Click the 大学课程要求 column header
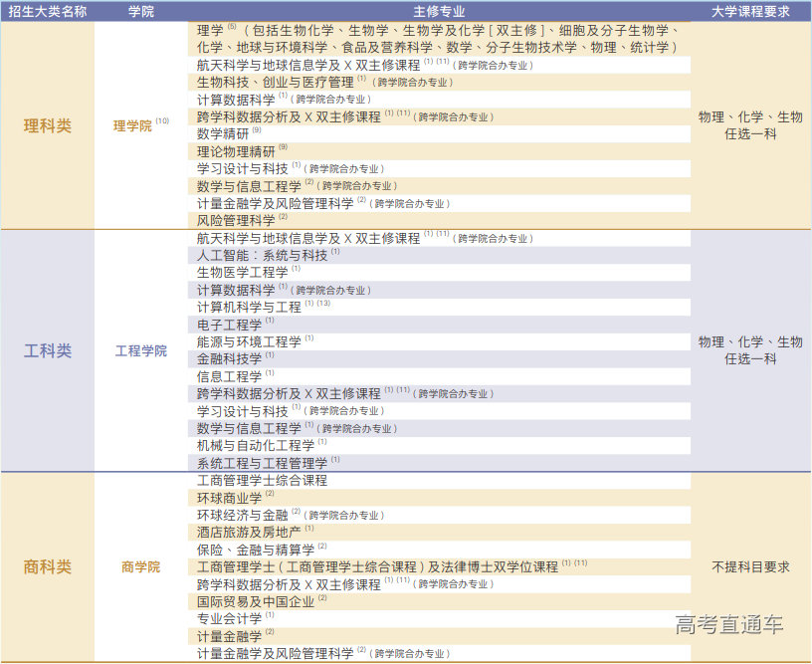The height and width of the screenshot is (664, 812). [x=750, y=11]
